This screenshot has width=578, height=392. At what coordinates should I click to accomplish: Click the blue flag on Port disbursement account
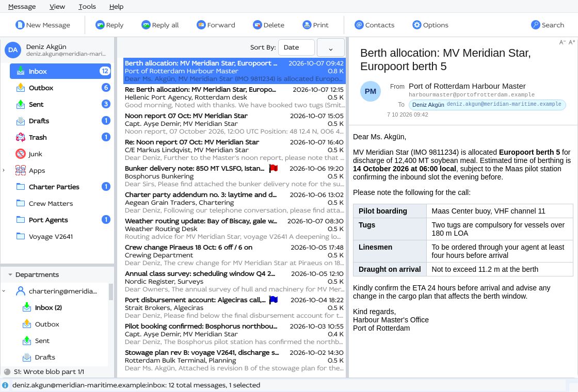(273, 300)
